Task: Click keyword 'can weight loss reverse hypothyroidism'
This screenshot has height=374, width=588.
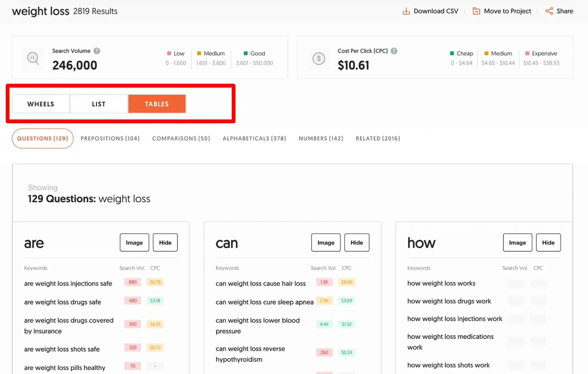Action: point(250,354)
